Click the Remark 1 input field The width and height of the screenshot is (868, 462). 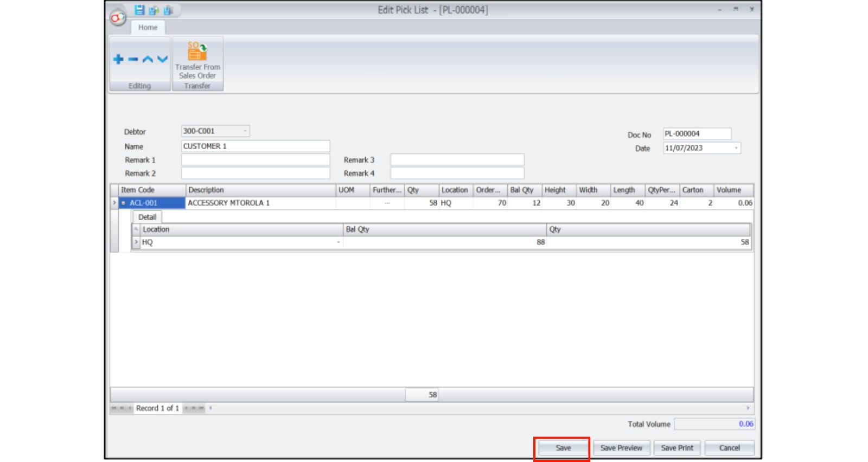point(255,160)
